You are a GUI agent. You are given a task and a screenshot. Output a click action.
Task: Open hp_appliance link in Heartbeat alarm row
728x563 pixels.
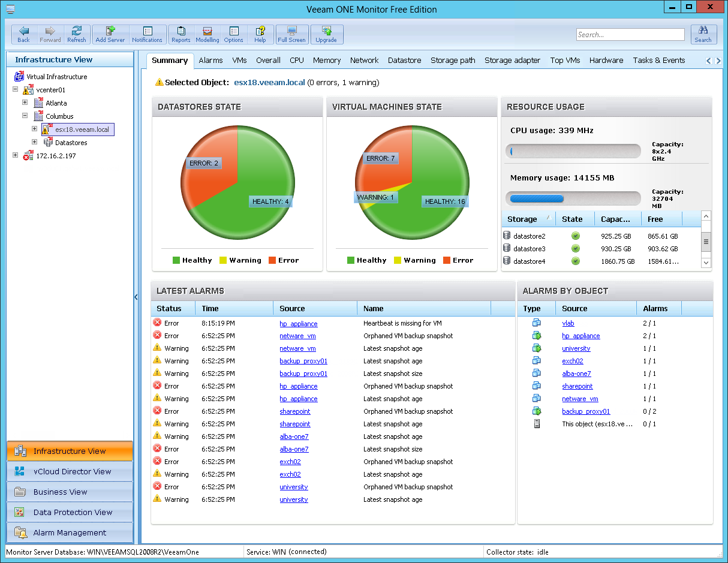point(299,324)
